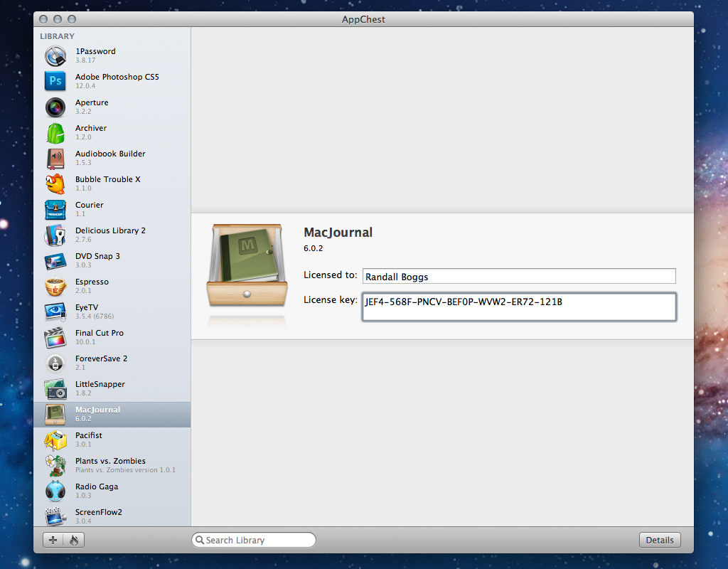Click the Bubble Trouble X fish icon
Image resolution: width=728 pixels, height=569 pixels.
[55, 184]
